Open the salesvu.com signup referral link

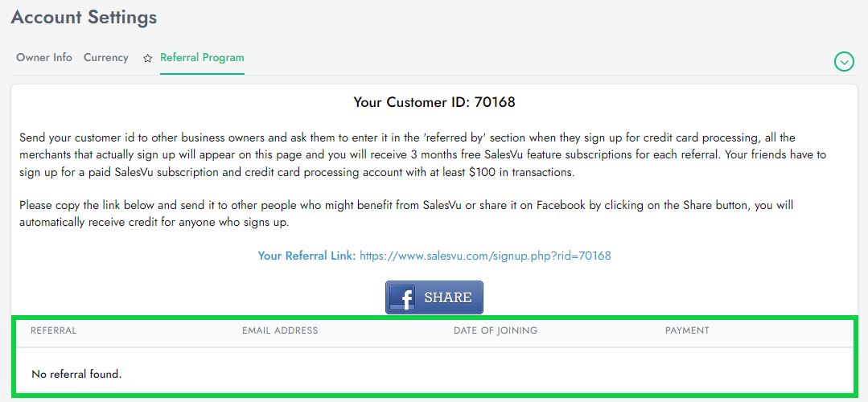(485, 256)
